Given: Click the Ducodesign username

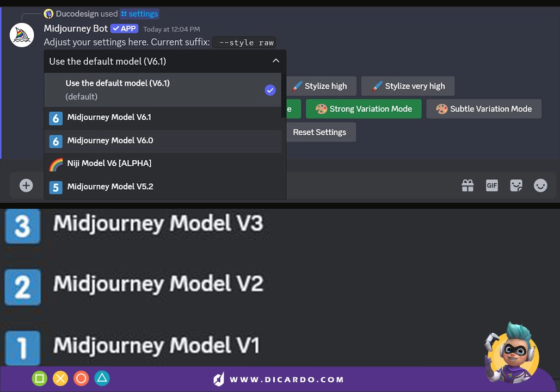Looking at the screenshot, I should point(77,14).
